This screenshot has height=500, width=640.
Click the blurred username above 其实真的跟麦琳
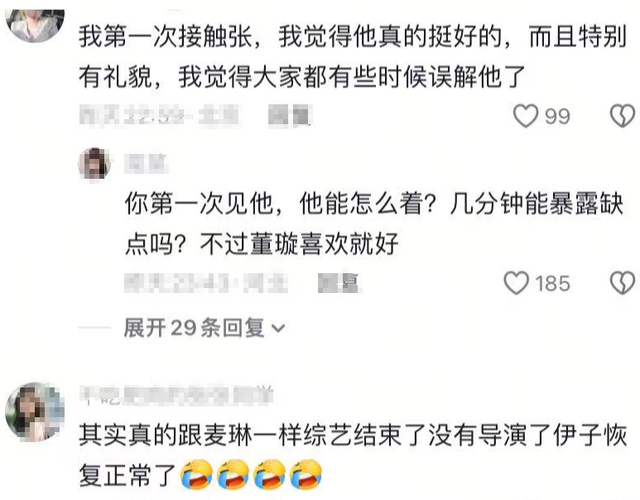pos(176,395)
